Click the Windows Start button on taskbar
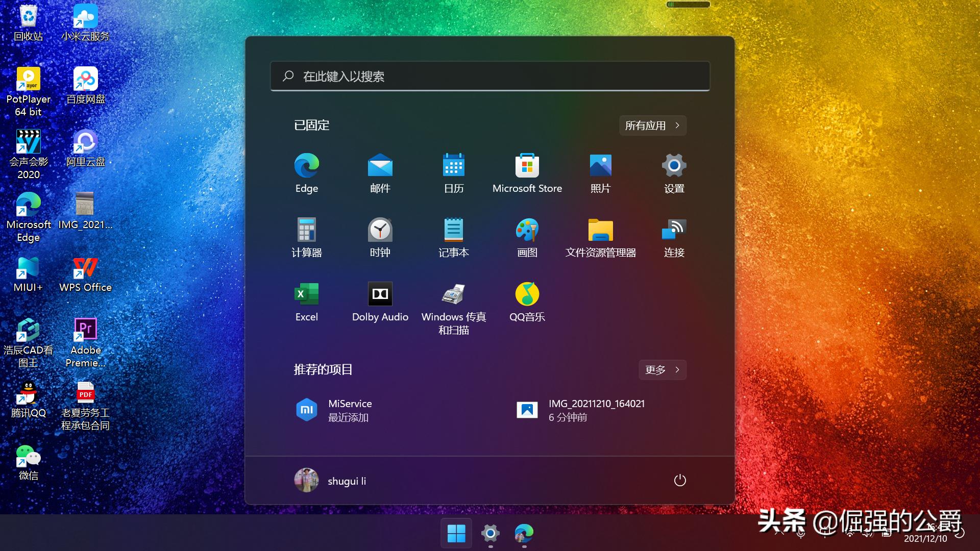The image size is (980, 551). point(456,534)
